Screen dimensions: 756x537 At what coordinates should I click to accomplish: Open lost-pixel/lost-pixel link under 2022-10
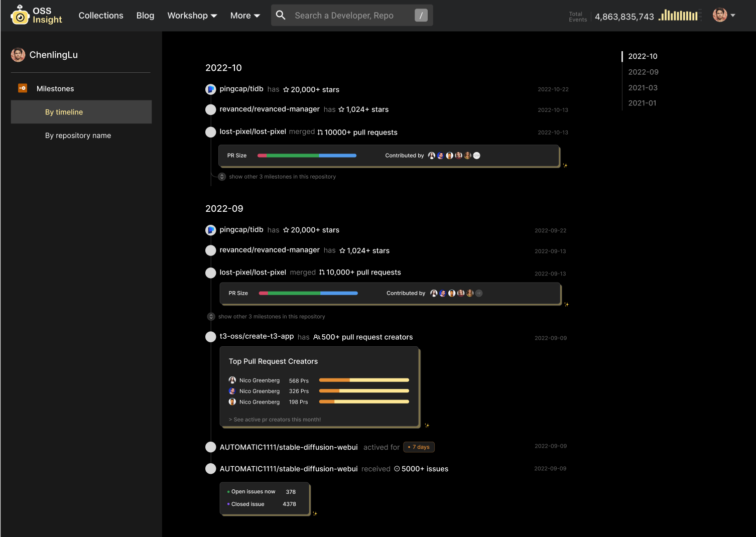(x=253, y=131)
